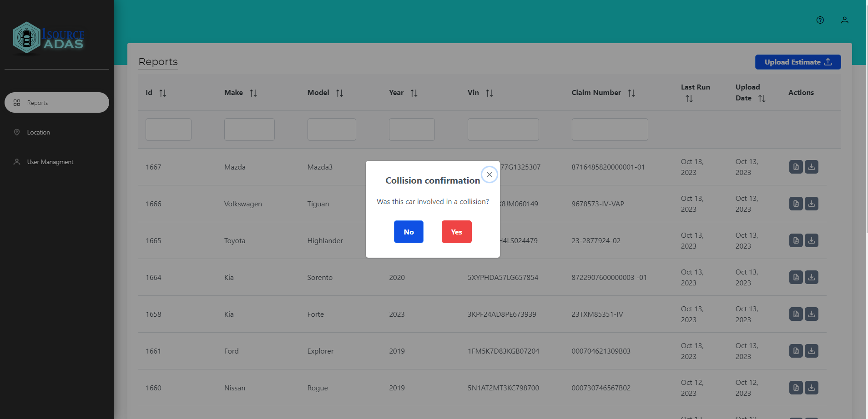Focus the Id filter field
This screenshot has height=419, width=868.
tap(168, 130)
